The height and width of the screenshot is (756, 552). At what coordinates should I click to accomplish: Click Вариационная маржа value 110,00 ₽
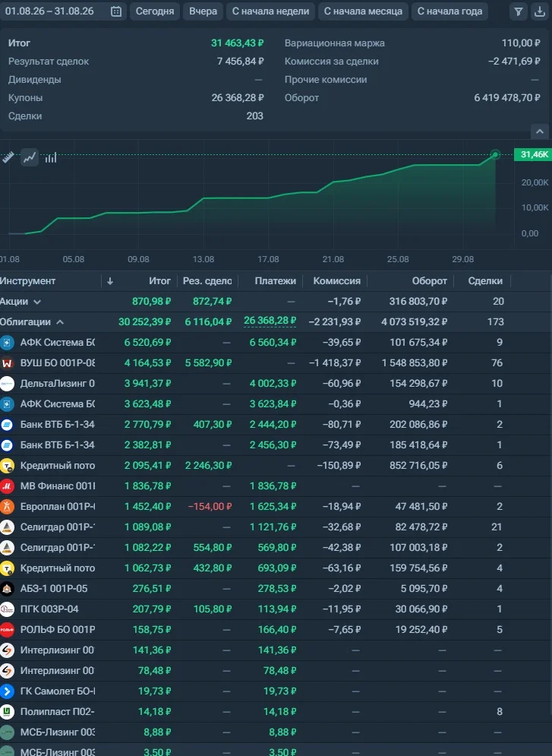click(521, 43)
